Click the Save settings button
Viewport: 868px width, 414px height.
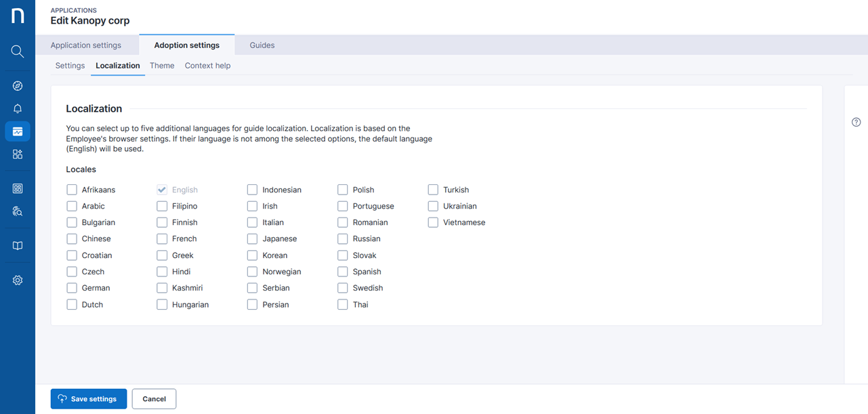coord(89,399)
